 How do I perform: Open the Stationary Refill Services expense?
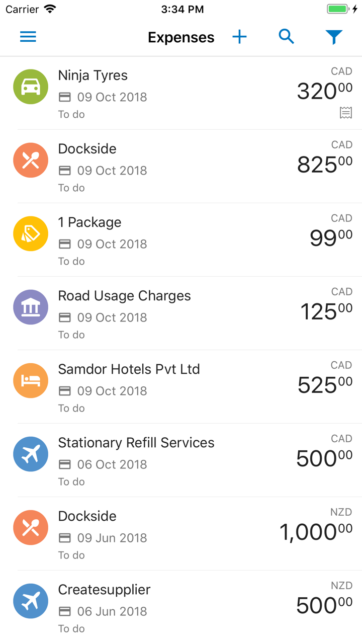[136, 443]
